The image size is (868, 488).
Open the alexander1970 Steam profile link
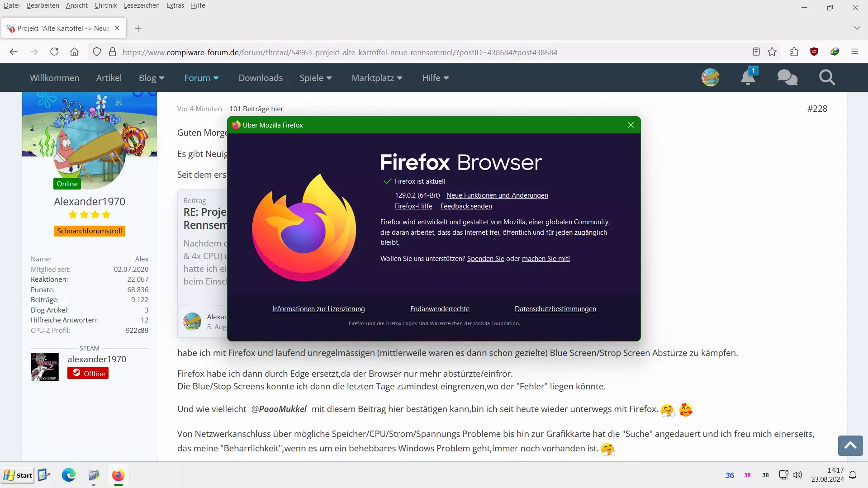point(97,359)
